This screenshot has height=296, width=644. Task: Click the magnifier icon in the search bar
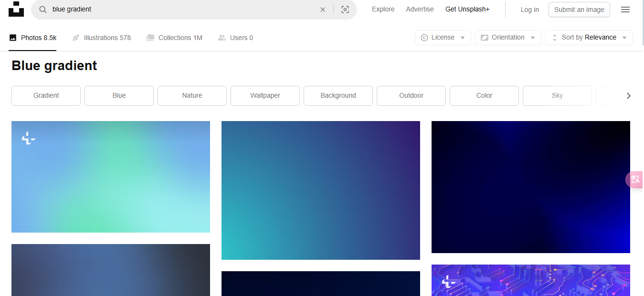[43, 9]
